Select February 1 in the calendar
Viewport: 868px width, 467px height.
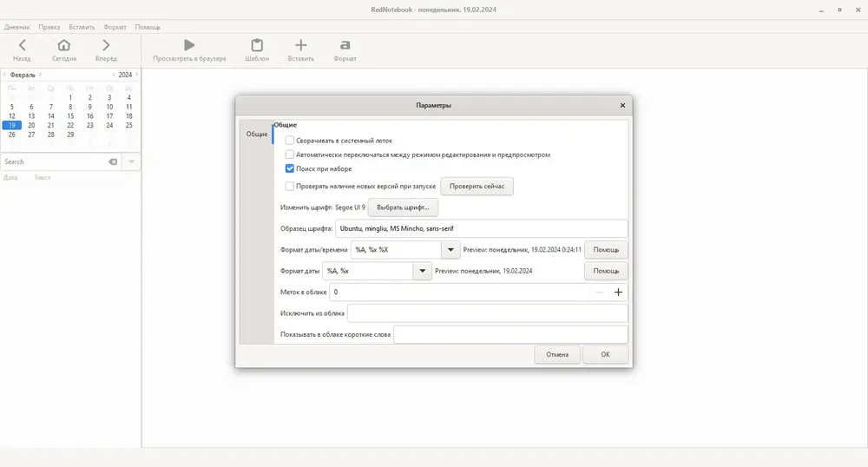(x=70, y=97)
